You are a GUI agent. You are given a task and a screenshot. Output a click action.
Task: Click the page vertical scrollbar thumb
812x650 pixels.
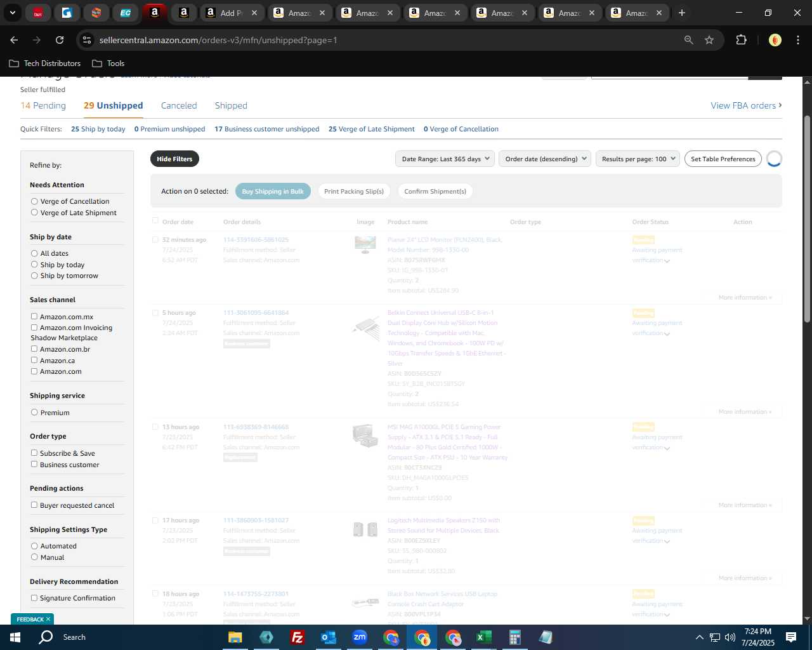pos(807,219)
